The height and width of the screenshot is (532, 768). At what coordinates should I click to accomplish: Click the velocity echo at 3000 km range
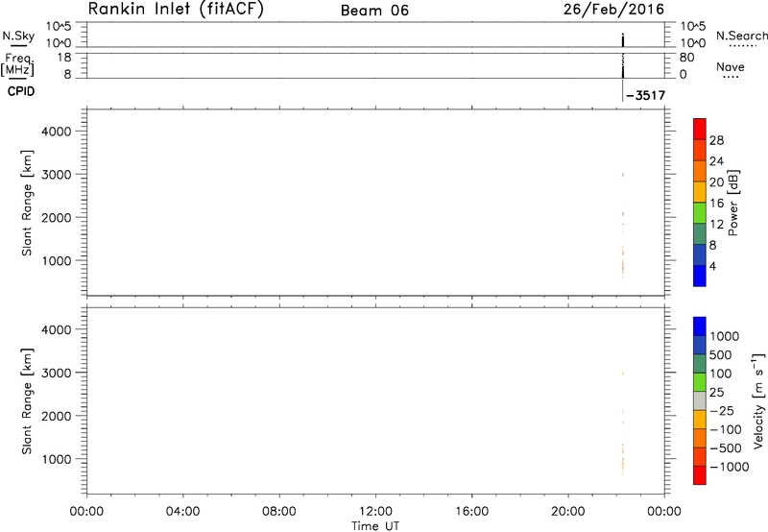point(622,374)
